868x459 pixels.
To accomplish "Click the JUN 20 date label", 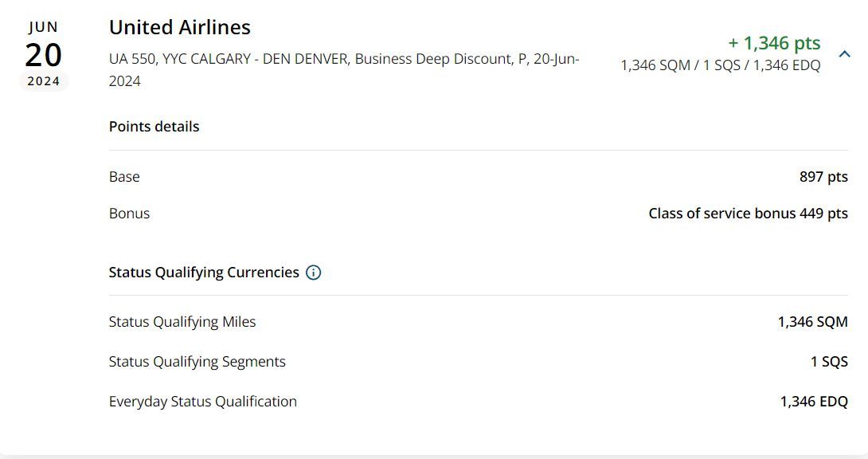I will pyautogui.click(x=43, y=45).
